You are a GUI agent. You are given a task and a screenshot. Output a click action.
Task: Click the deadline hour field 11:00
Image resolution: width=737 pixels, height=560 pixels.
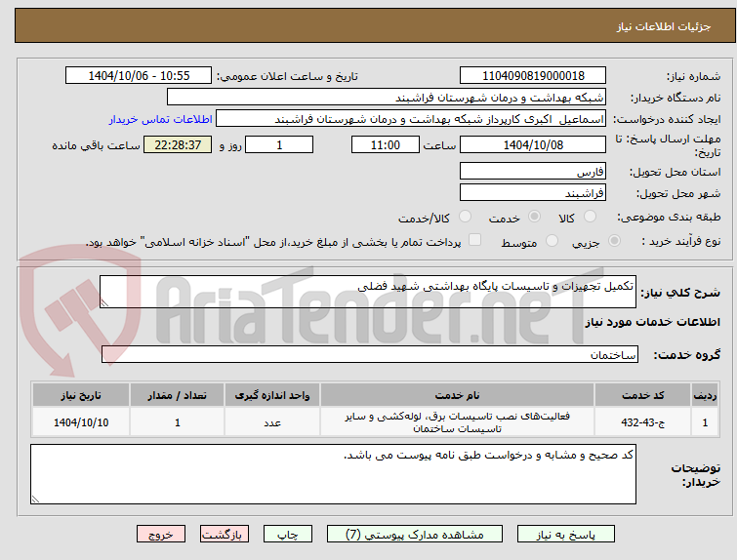pyautogui.click(x=386, y=144)
